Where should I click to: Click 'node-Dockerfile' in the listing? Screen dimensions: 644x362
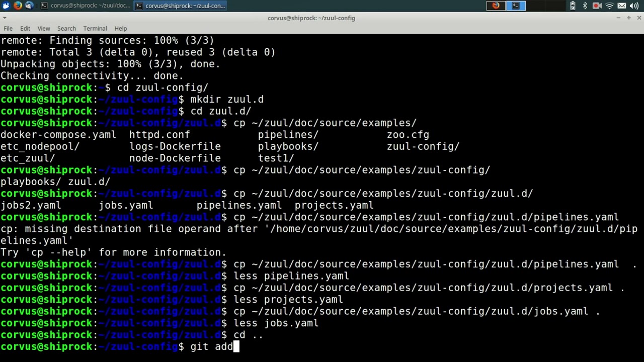(x=175, y=158)
